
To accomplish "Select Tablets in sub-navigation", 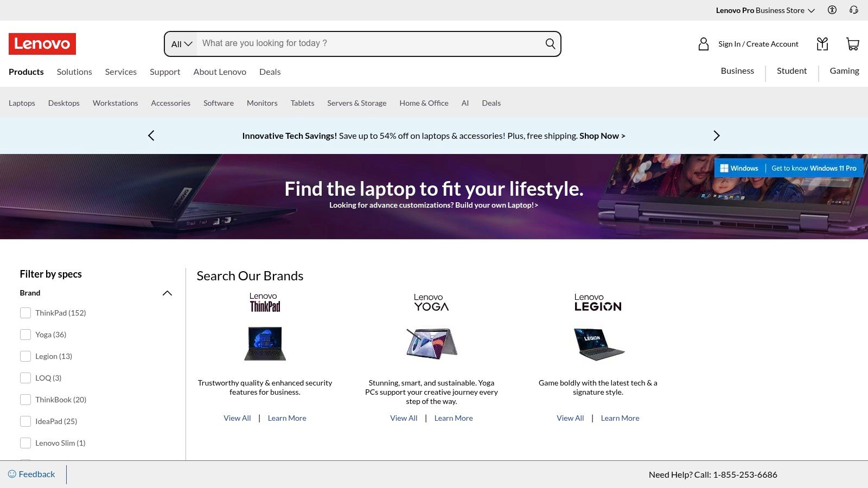I will [x=302, y=103].
